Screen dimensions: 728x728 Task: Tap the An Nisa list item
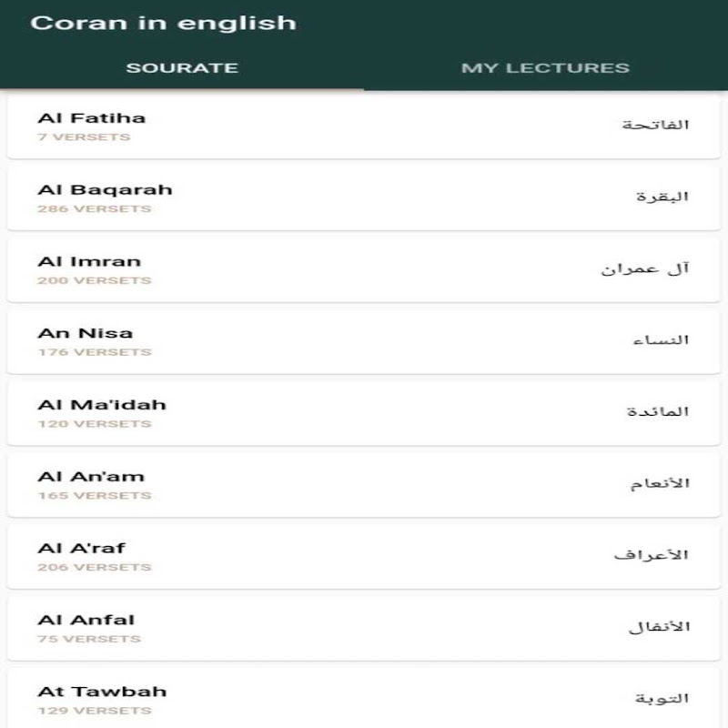(x=364, y=341)
